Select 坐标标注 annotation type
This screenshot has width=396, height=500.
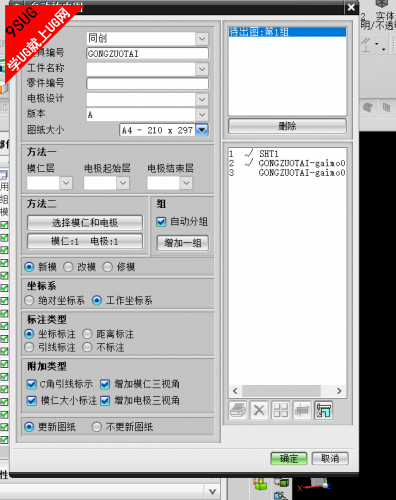29,334
